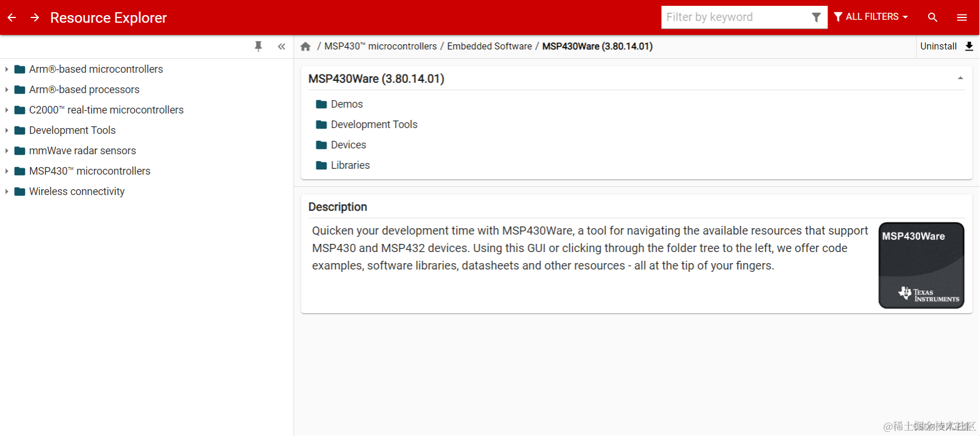Select Arm-based processors tree label
This screenshot has height=436, width=980.
coord(84,90)
